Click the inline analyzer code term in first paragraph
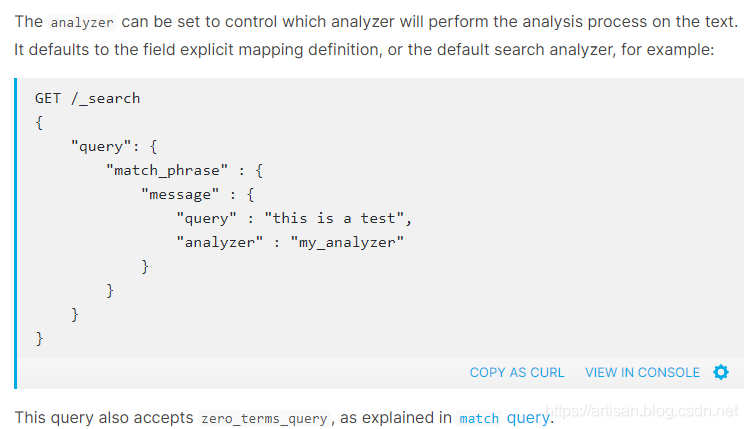 (x=81, y=23)
